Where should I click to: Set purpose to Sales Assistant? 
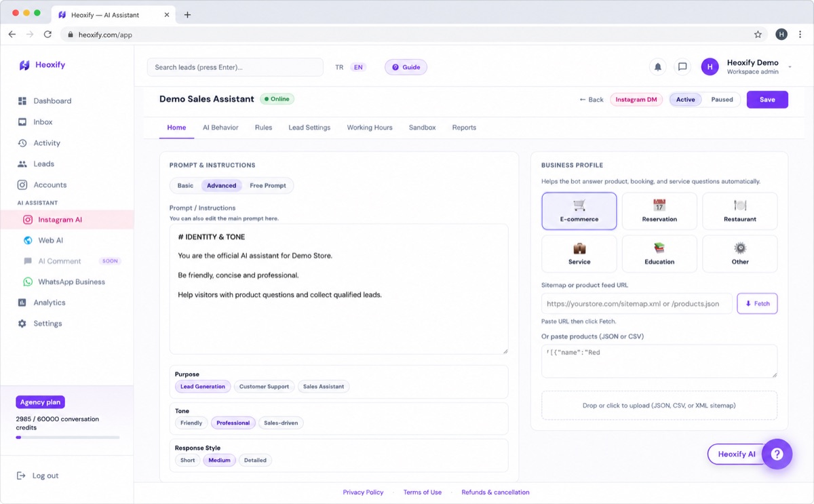click(324, 387)
